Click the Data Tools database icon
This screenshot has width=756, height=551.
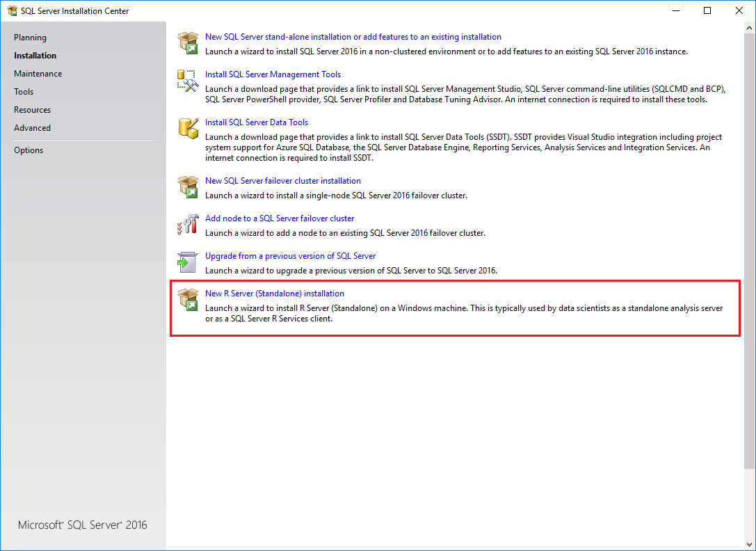click(188, 128)
